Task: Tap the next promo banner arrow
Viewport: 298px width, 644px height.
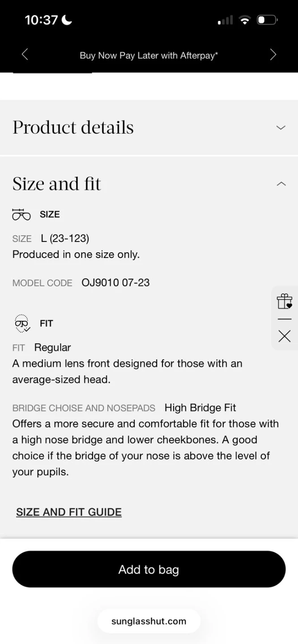Action: (x=273, y=55)
